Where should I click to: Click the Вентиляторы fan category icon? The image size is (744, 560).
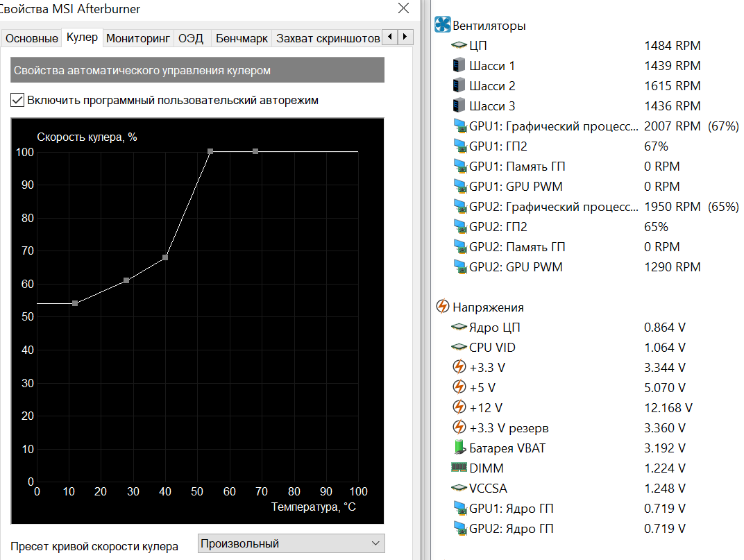[x=442, y=25]
